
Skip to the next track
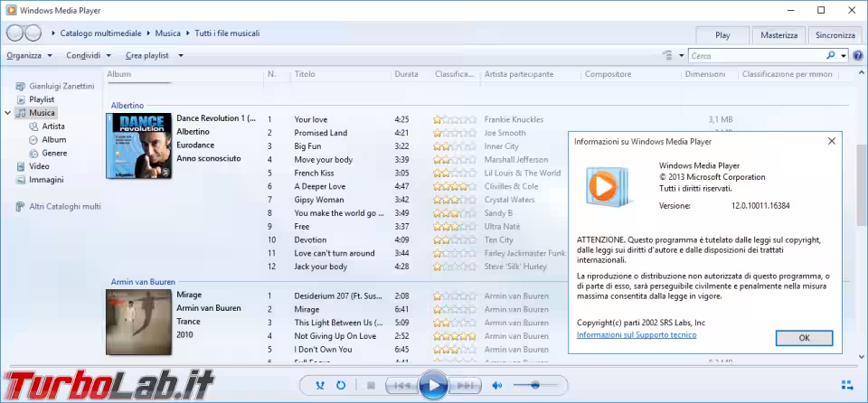point(467,385)
